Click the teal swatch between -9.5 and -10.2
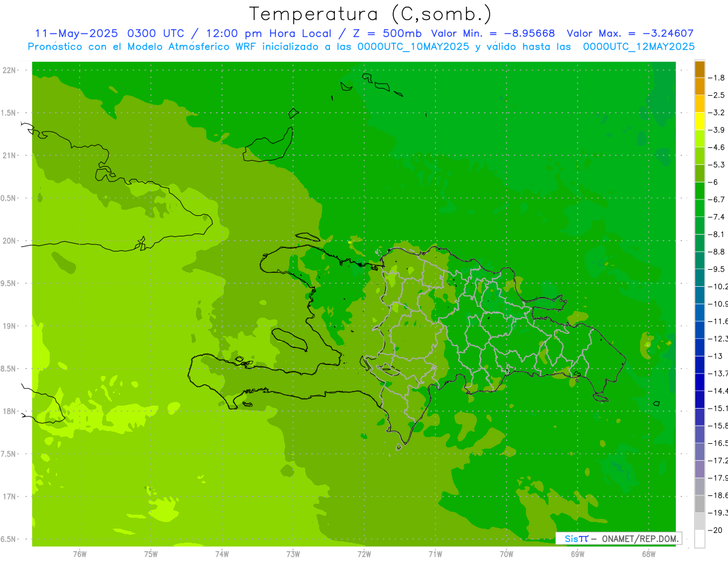 pyautogui.click(x=699, y=278)
